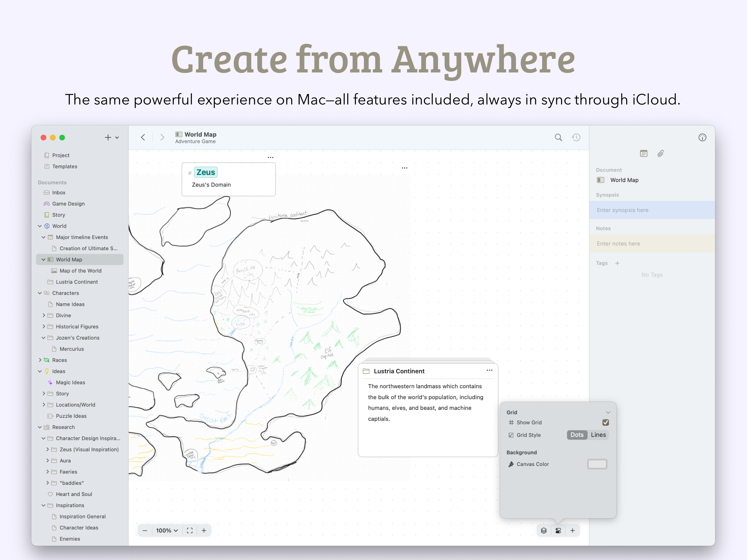Click the Ideas lightbulb icon

pyautogui.click(x=46, y=372)
